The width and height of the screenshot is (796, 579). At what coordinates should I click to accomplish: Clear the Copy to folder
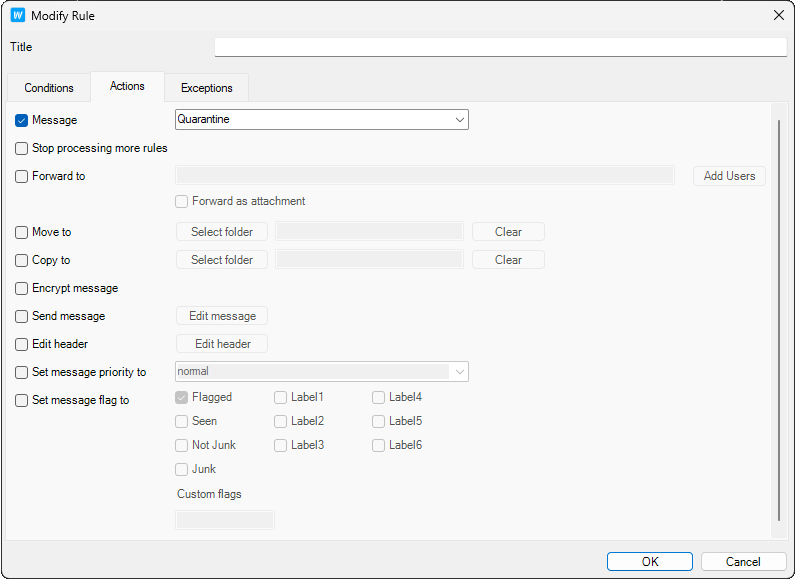pyautogui.click(x=508, y=260)
